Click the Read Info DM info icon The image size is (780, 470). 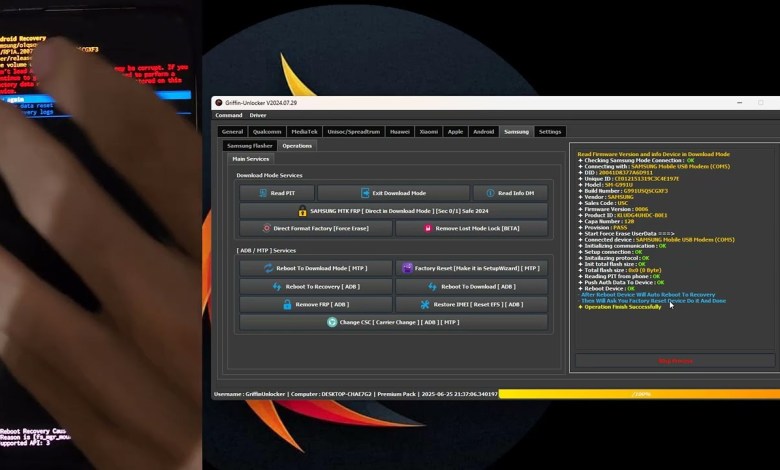[490, 193]
